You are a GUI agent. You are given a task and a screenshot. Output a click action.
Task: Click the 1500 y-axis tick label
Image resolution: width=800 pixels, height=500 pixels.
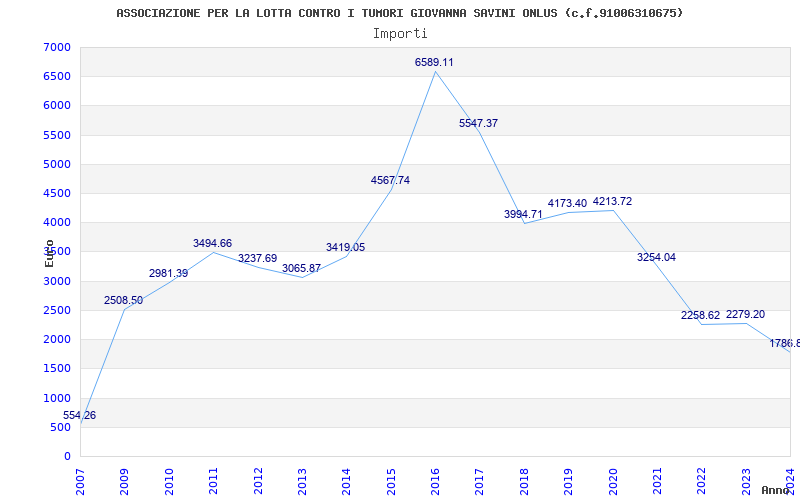click(x=57, y=368)
